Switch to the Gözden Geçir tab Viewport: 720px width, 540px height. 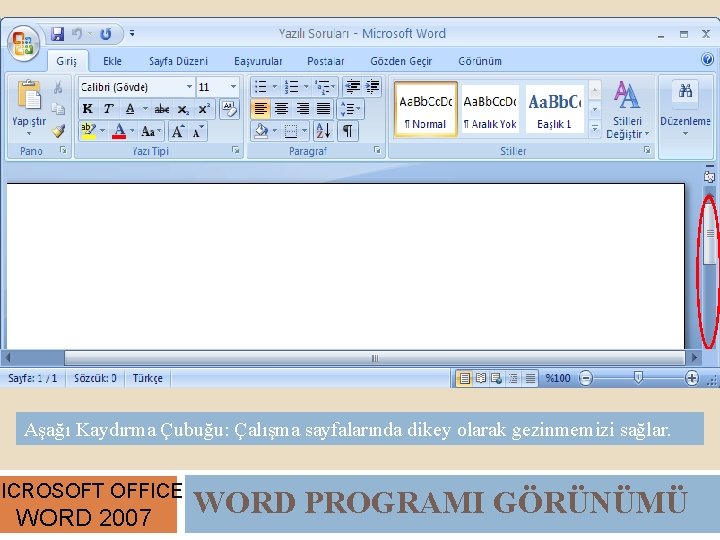tap(401, 61)
